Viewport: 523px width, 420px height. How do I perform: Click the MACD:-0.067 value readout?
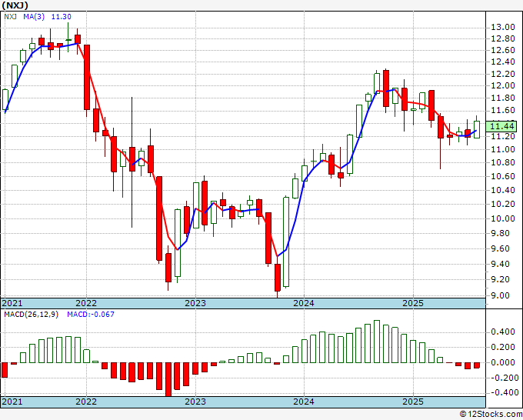[91, 315]
